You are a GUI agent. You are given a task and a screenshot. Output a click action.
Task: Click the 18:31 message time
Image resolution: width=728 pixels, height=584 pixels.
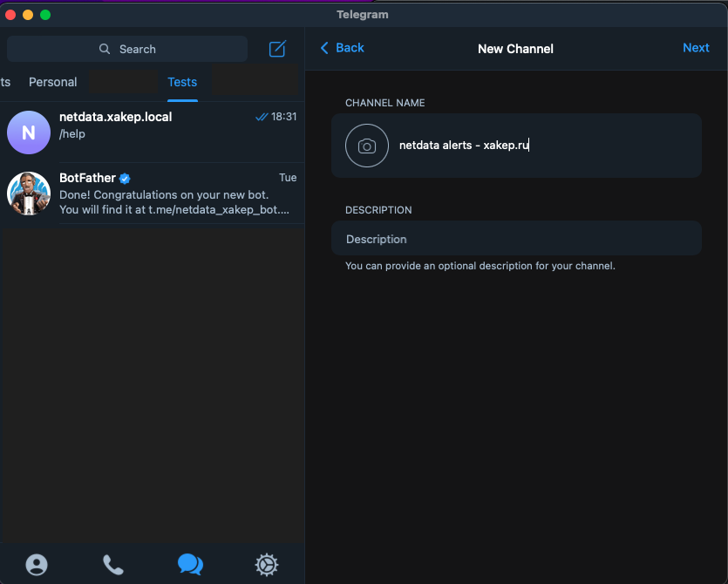pos(283,117)
